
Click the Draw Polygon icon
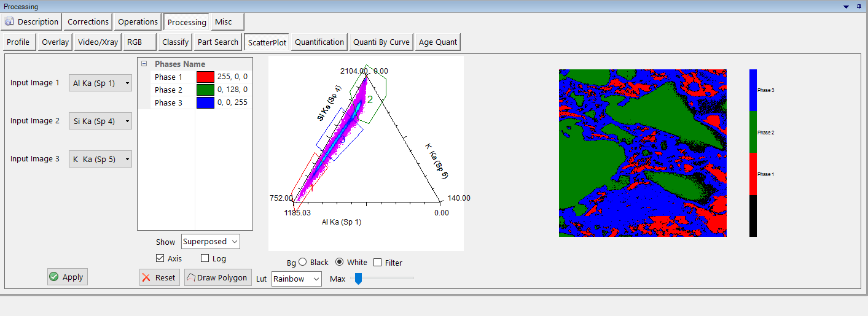click(190, 277)
